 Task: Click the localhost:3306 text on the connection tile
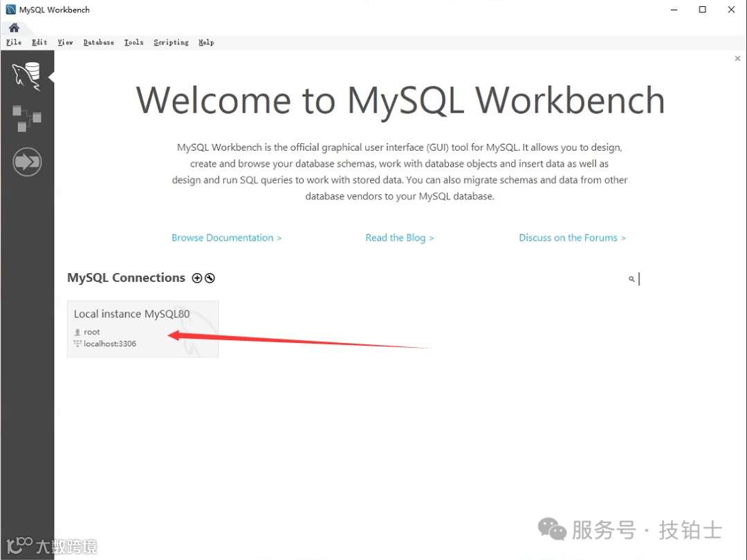pyautogui.click(x=110, y=344)
